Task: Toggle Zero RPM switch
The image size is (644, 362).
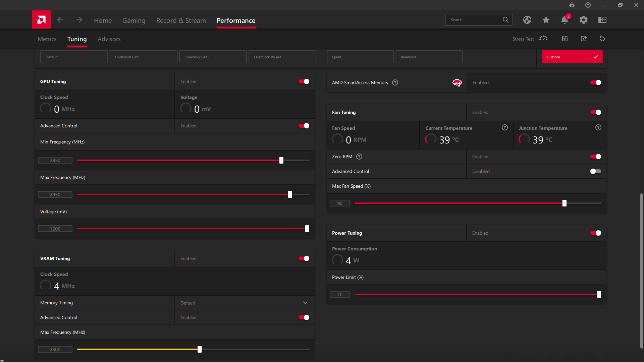Action: (x=596, y=157)
